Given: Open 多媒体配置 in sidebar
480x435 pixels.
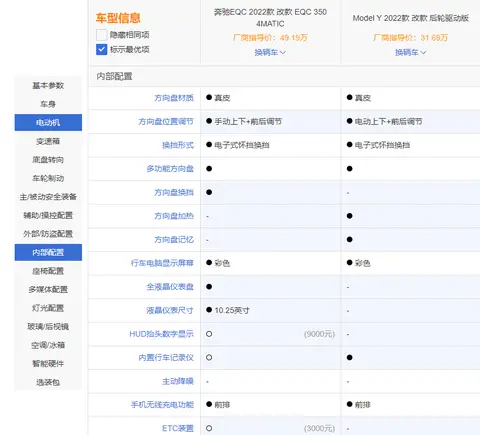Looking at the screenshot, I should tap(48, 289).
